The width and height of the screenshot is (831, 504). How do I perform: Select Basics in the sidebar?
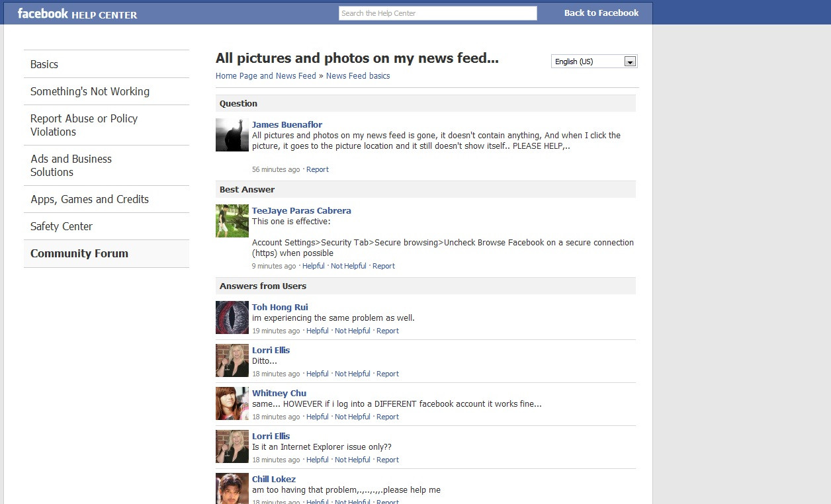(44, 64)
